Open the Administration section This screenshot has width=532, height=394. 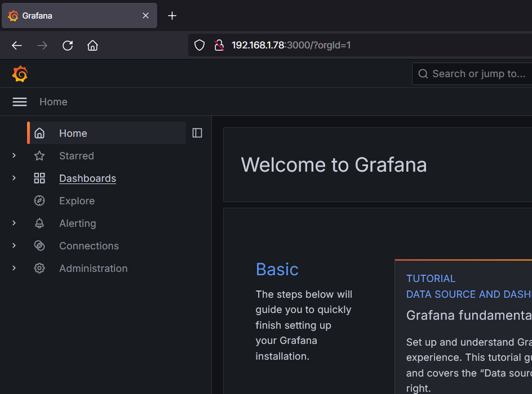(x=94, y=268)
